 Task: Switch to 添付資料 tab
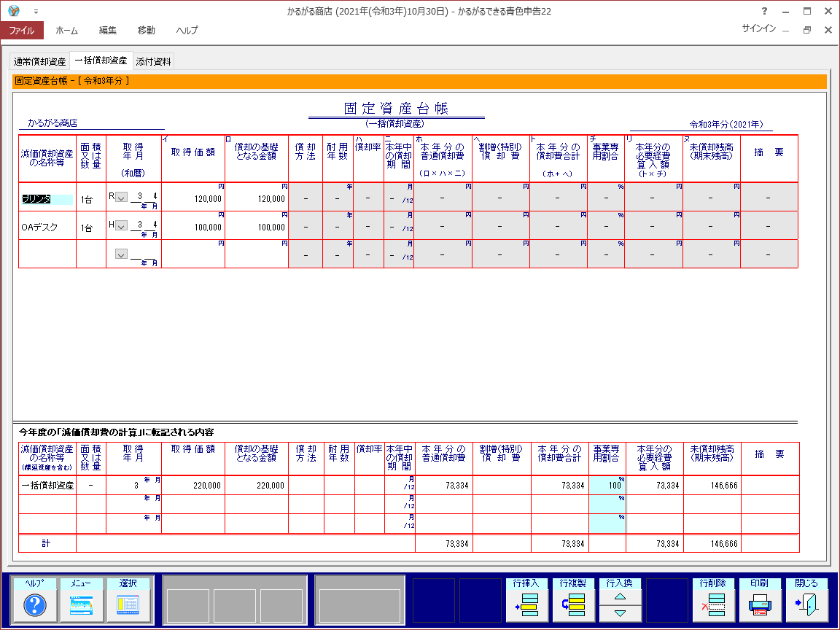click(x=153, y=61)
